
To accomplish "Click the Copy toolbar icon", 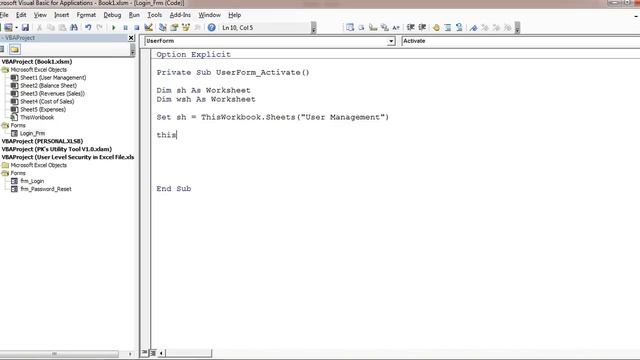I will [x=51, y=28].
